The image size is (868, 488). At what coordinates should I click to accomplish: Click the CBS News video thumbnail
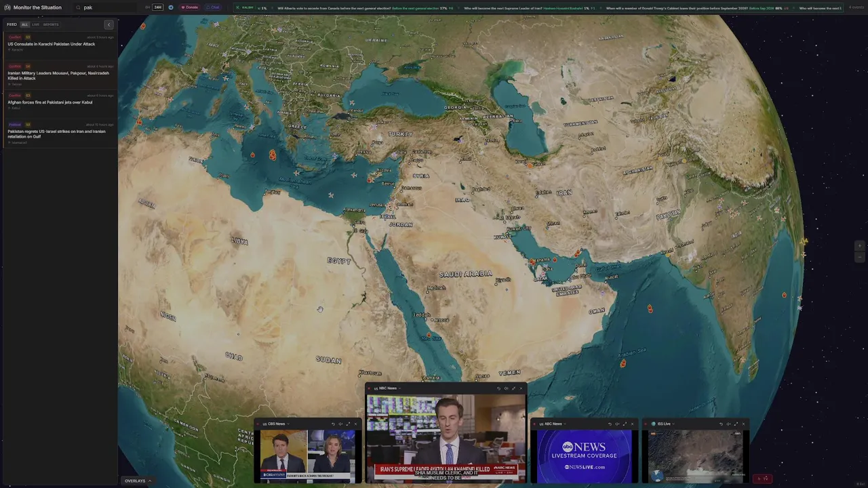307,456
